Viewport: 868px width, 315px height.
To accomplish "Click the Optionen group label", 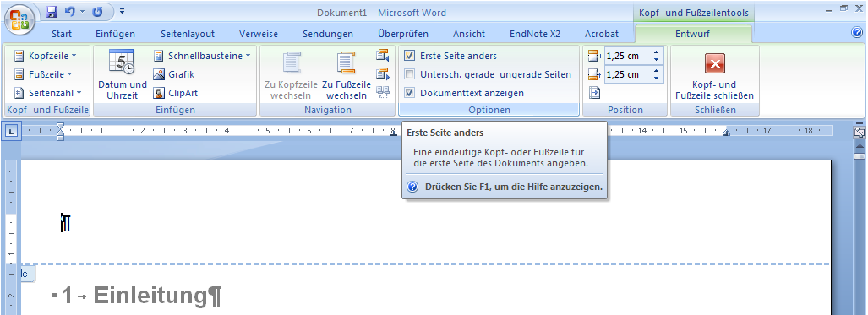I will [489, 110].
